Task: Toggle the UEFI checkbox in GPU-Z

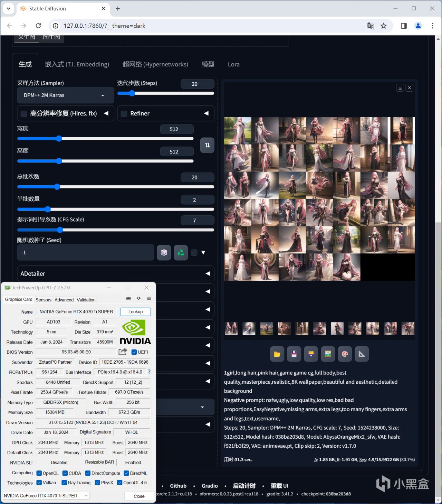Action: pyautogui.click(x=134, y=352)
